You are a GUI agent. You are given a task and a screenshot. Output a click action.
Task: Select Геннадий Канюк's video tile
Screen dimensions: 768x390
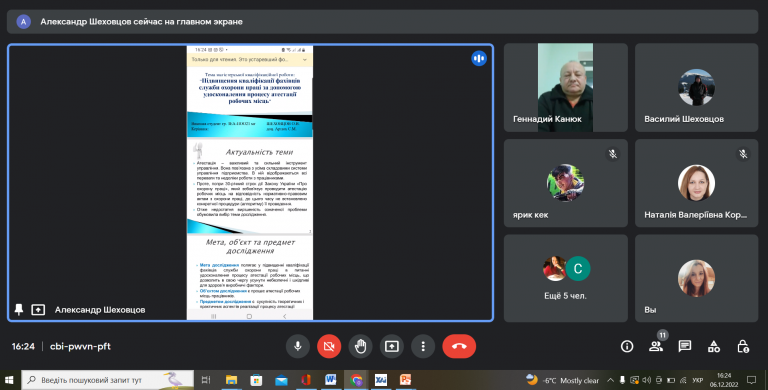pos(565,87)
